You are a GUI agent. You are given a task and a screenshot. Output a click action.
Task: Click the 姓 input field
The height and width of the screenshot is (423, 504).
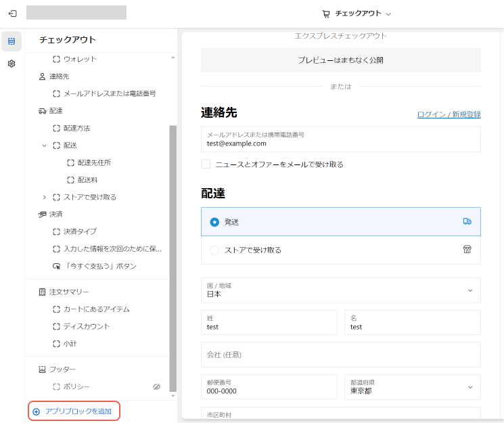tap(269, 323)
